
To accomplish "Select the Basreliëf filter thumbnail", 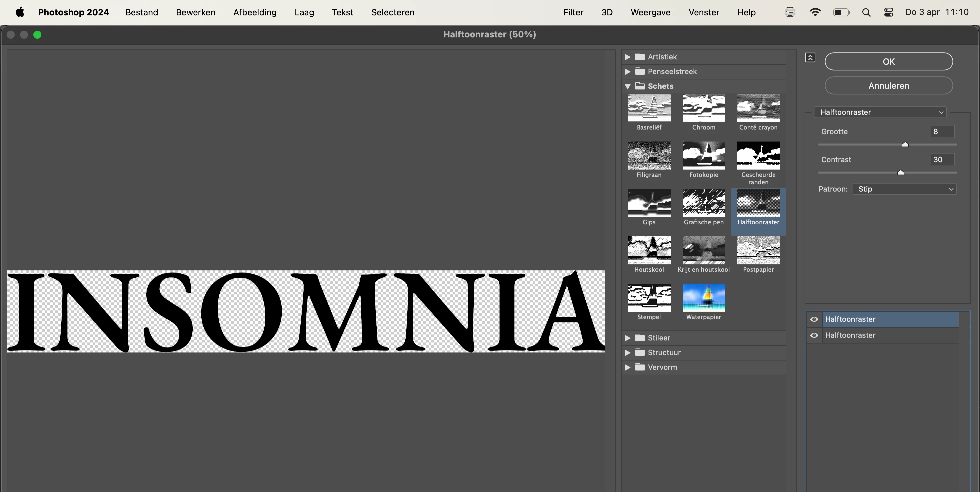I will (x=649, y=108).
